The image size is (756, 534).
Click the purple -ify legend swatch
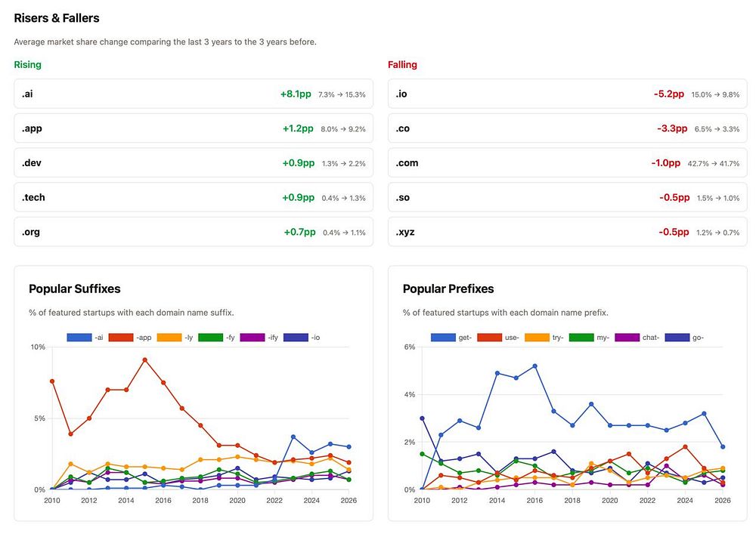pyautogui.click(x=253, y=337)
